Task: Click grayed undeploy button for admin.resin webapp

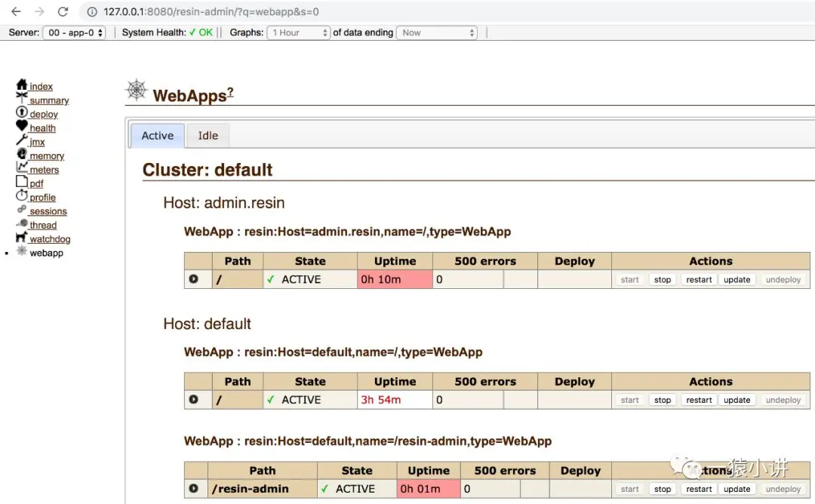Action: tap(783, 279)
